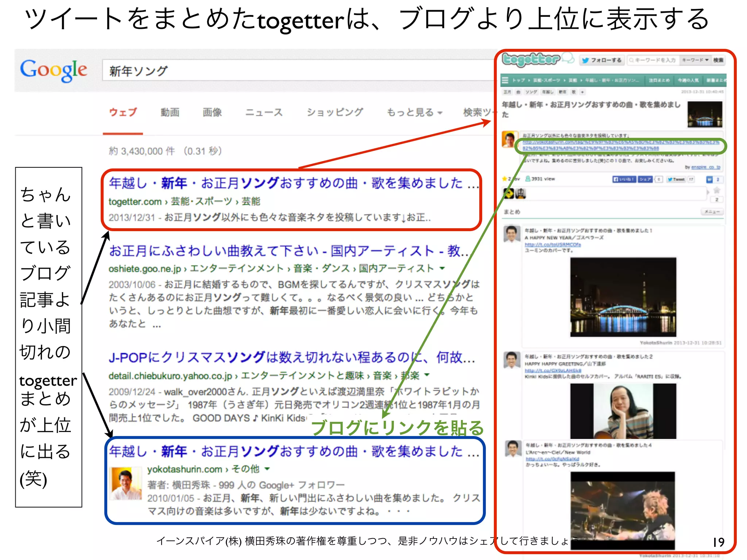Open the t.co link in the first tweet
747x560 pixels.
(x=553, y=245)
